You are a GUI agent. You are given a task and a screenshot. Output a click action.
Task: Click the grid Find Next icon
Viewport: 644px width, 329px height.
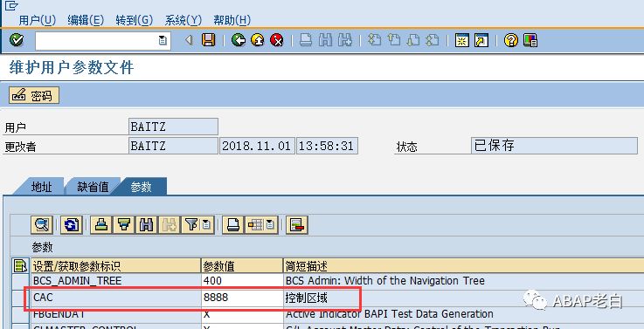[x=169, y=225]
